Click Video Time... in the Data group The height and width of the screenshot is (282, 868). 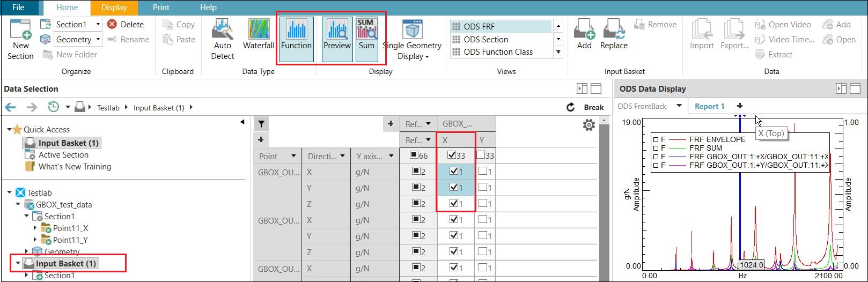tap(784, 39)
